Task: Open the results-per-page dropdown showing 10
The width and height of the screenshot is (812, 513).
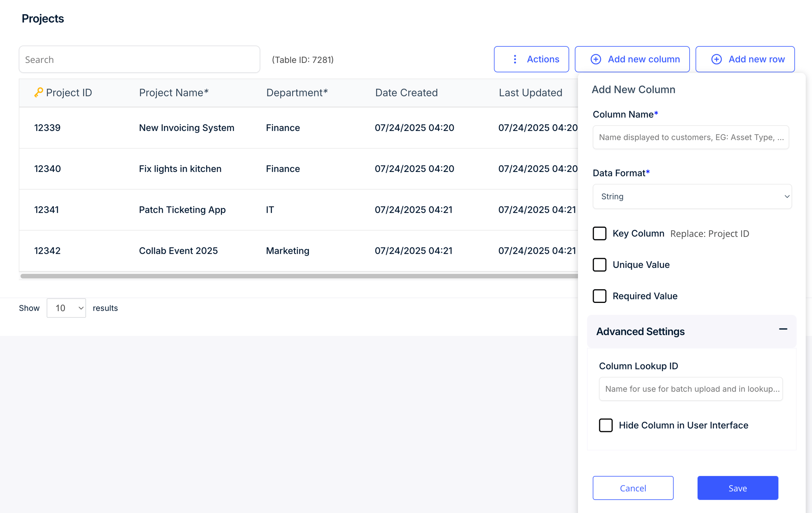Action: coord(66,308)
